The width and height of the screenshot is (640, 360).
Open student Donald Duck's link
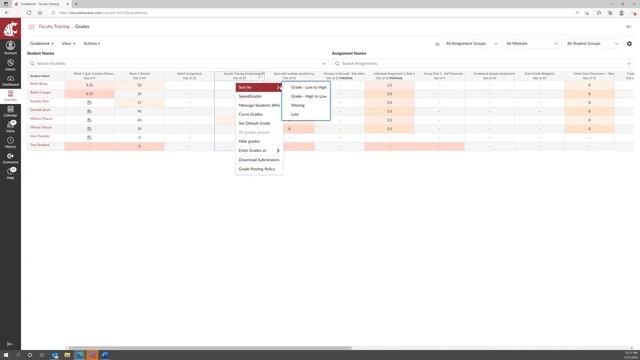pos(40,110)
